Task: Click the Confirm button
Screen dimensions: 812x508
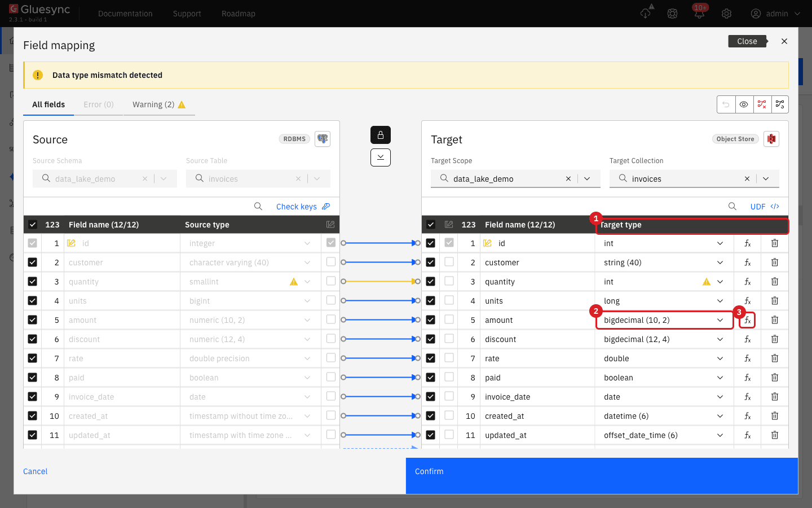Action: (602, 476)
